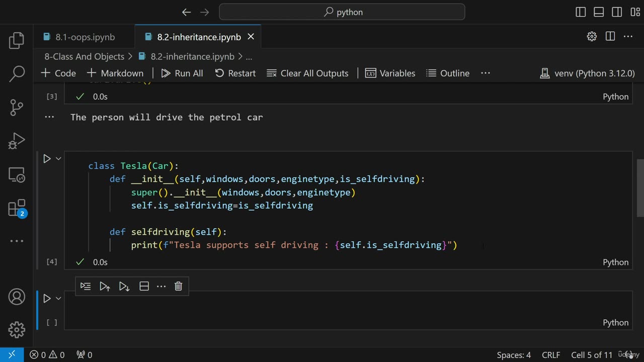The image size is (644, 362).
Task: Click output text 'The person will drive the petrol car'
Action: [x=167, y=117]
